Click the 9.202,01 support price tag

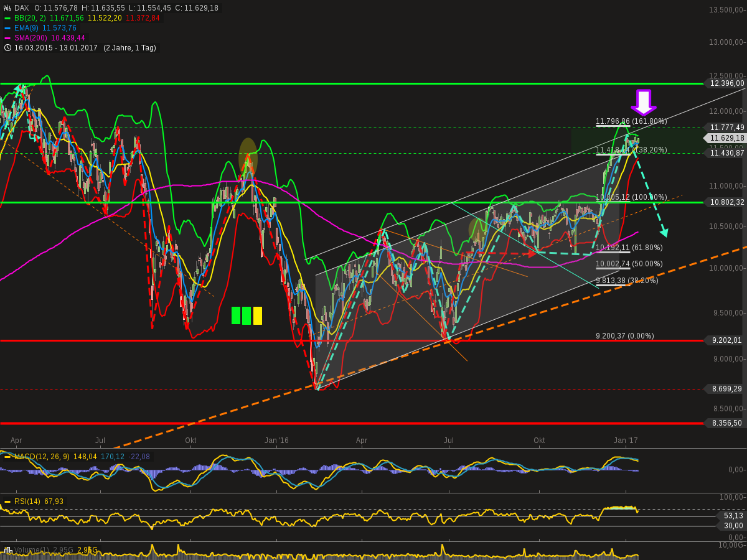click(725, 340)
